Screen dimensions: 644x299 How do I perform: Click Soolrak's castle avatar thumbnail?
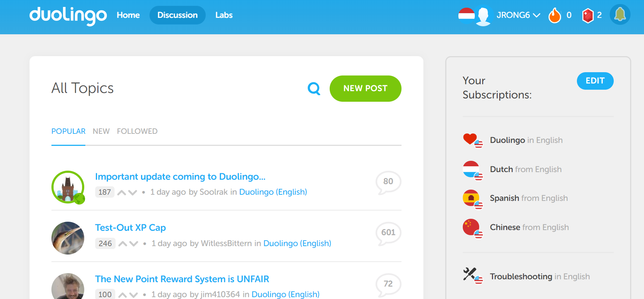point(68,187)
